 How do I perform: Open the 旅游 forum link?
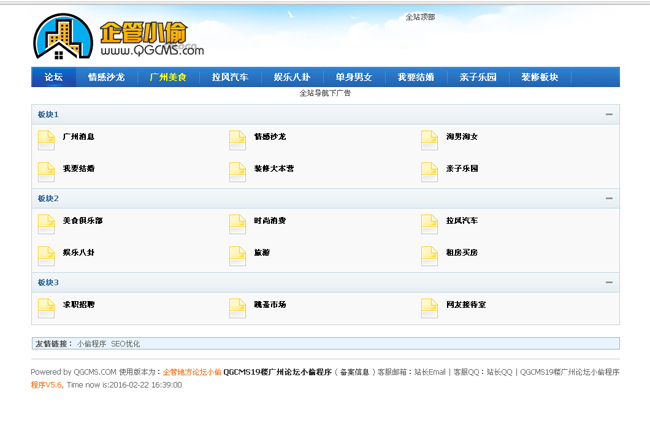click(x=262, y=252)
